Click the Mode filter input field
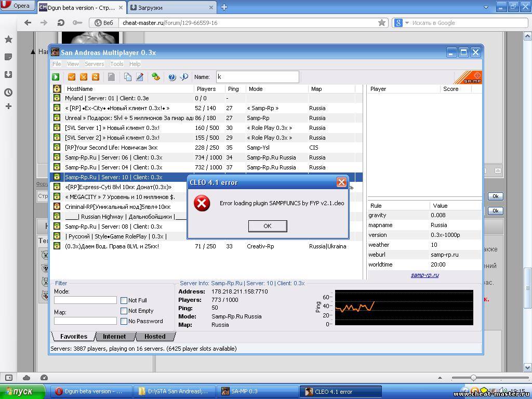 [86, 300]
